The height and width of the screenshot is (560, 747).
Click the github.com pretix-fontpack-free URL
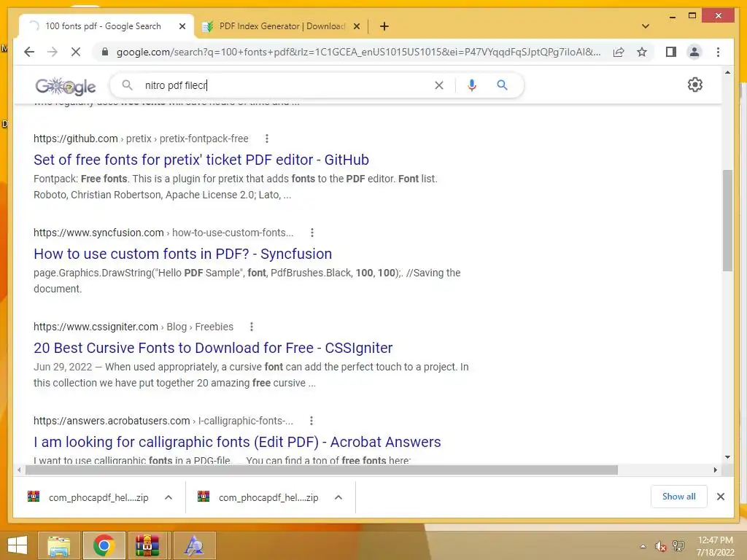pos(141,139)
